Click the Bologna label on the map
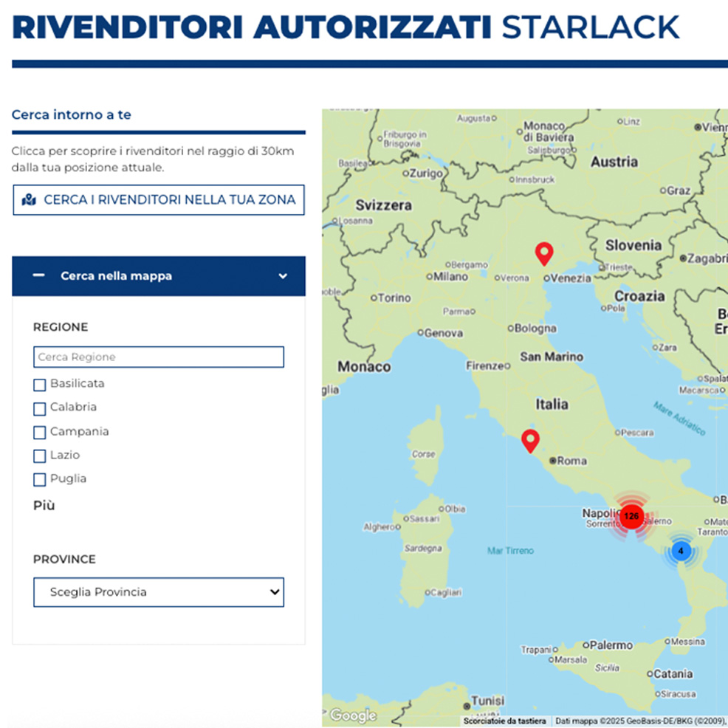The image size is (728, 728). pos(535,329)
